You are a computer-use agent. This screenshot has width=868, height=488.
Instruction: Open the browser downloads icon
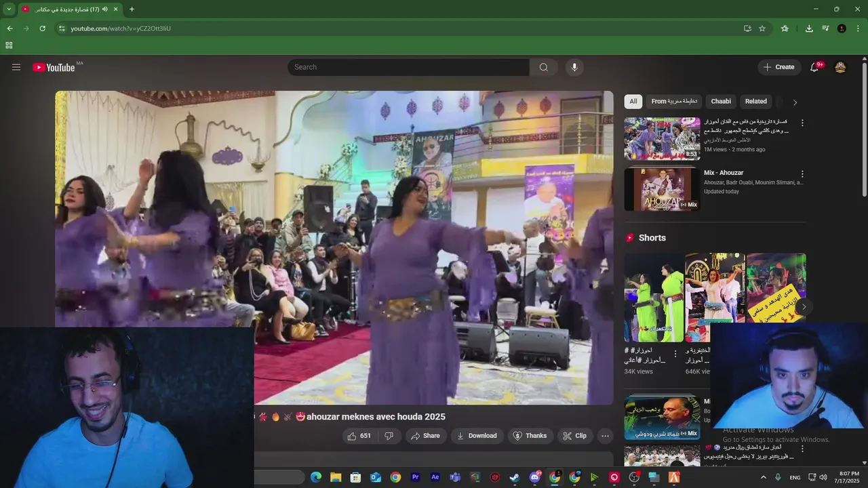[809, 28]
